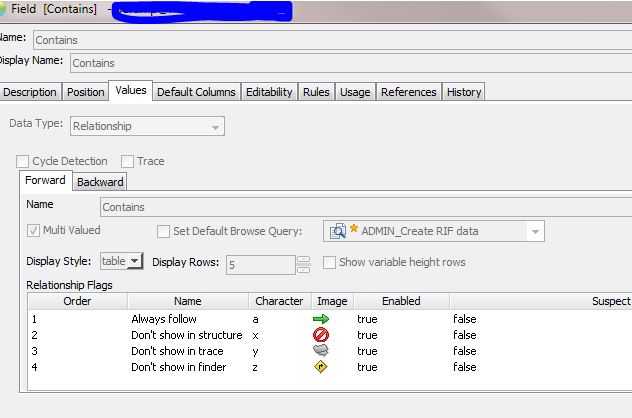Screen dimensions: 632x418
Task: Click the Enabled column header
Action: (401, 301)
